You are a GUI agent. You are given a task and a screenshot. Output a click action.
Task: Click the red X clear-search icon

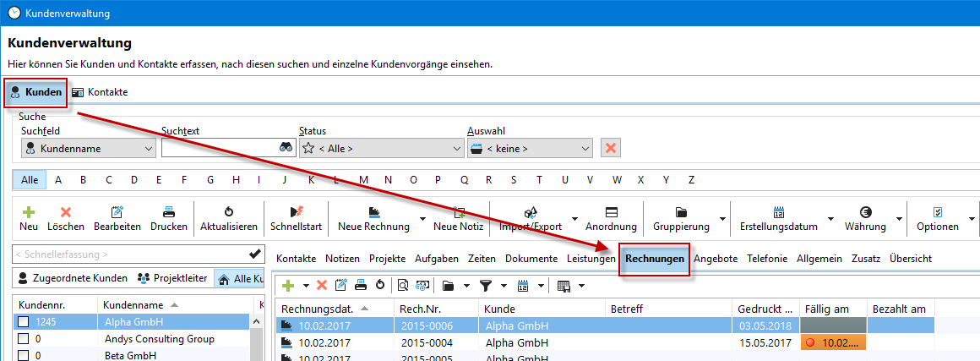point(610,148)
